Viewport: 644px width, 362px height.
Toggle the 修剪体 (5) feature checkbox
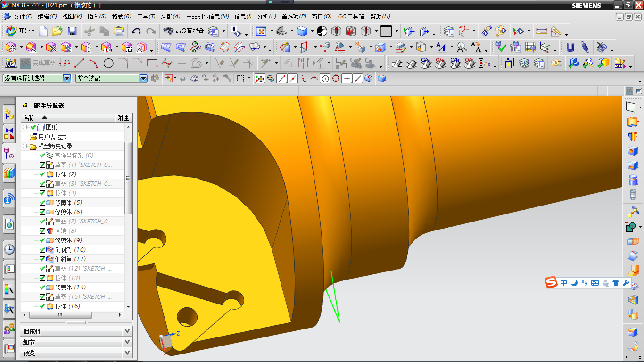click(x=42, y=203)
